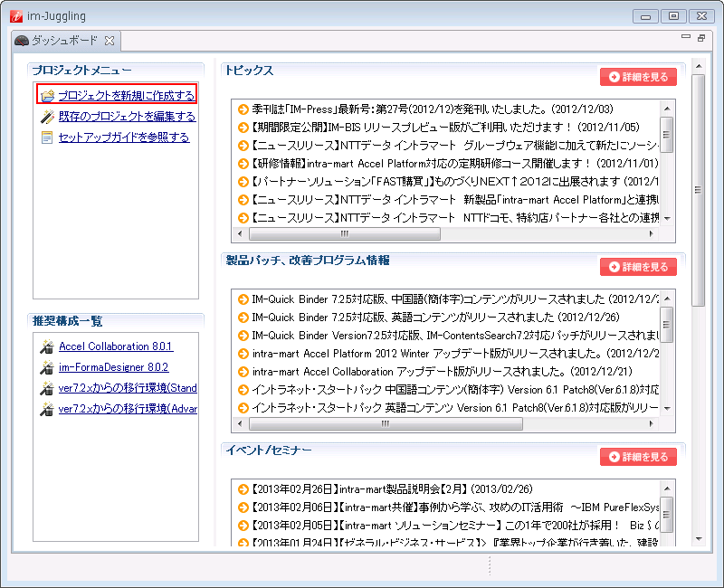
Task: Minimize the dashboard view panel
Action: pos(685,38)
